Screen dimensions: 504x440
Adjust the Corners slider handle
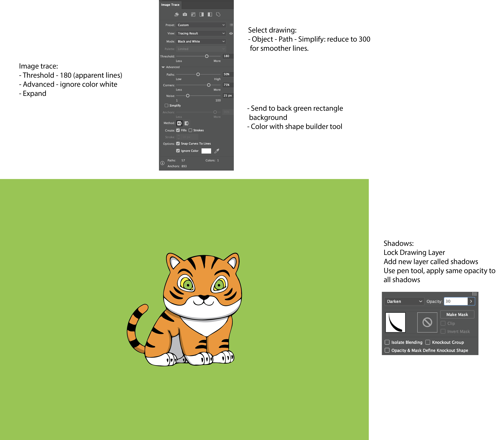click(x=209, y=85)
